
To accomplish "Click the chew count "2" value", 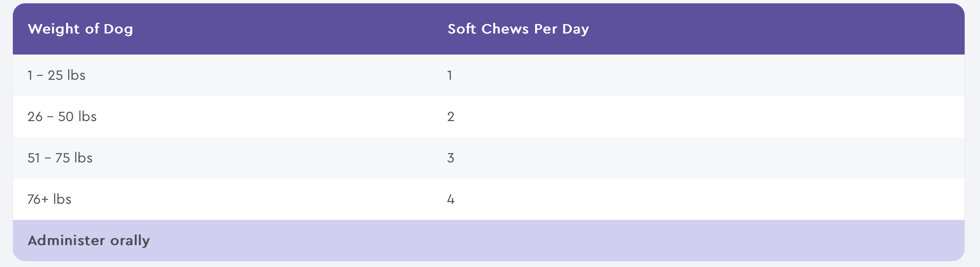I will pos(451,117).
